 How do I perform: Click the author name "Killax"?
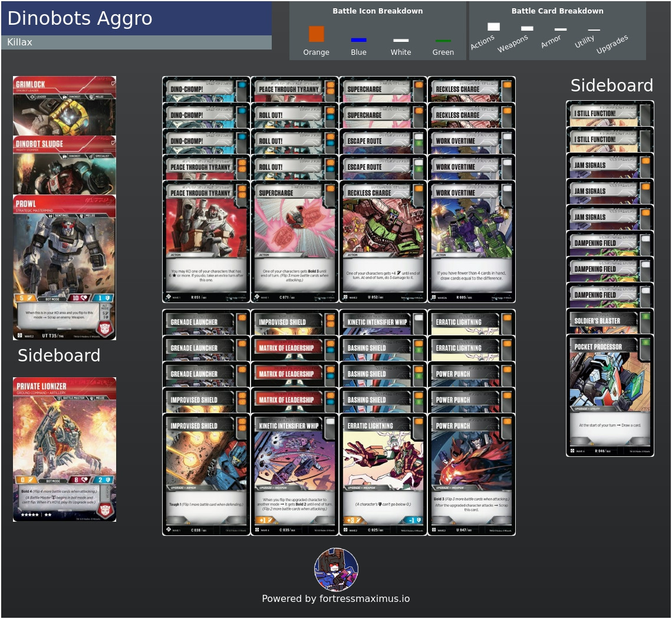click(x=19, y=42)
